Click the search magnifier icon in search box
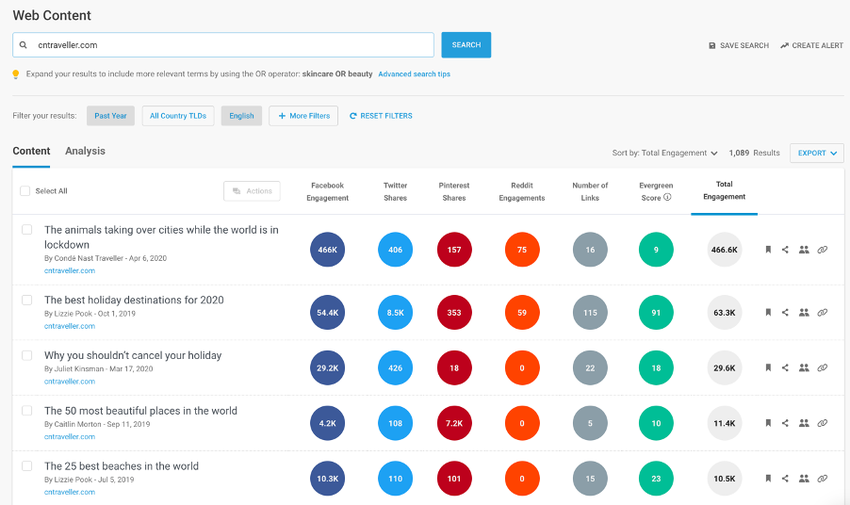The image size is (850, 505). [23, 45]
